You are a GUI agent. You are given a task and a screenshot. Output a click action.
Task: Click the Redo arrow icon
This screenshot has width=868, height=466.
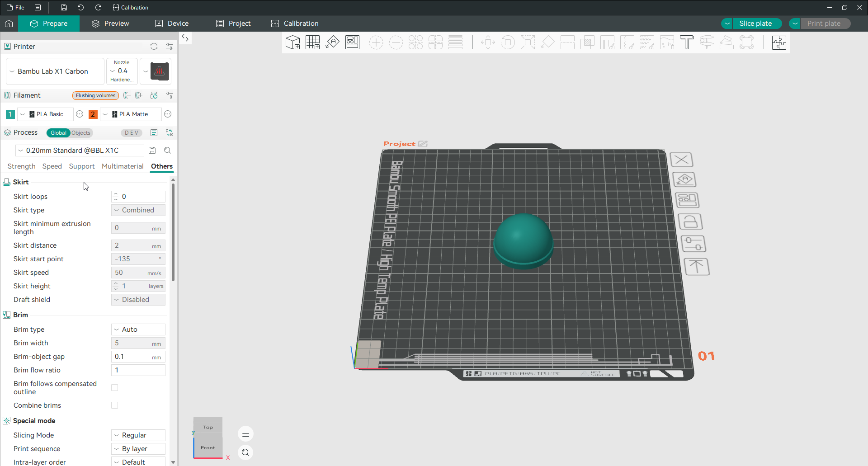click(x=98, y=7)
